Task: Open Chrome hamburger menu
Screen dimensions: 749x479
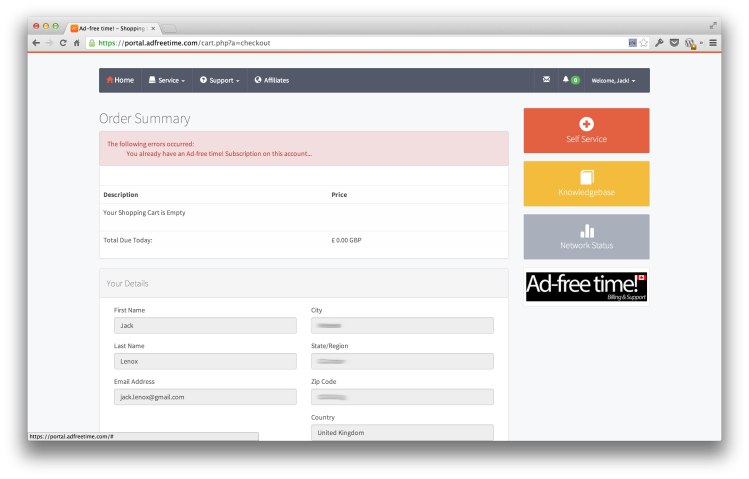Action: tap(713, 43)
